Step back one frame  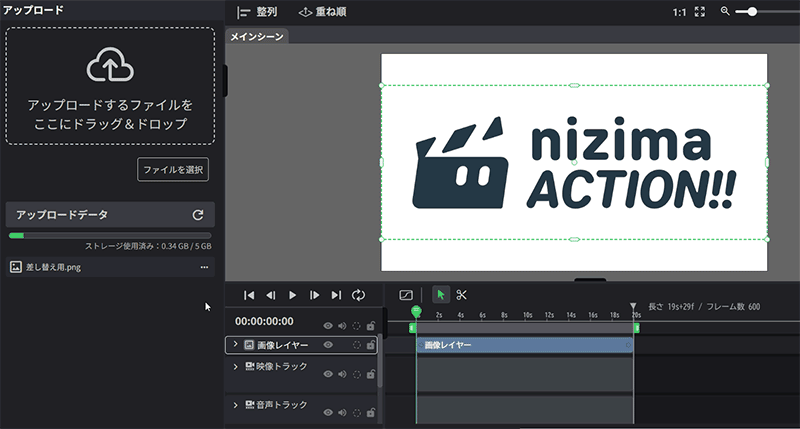point(271,295)
